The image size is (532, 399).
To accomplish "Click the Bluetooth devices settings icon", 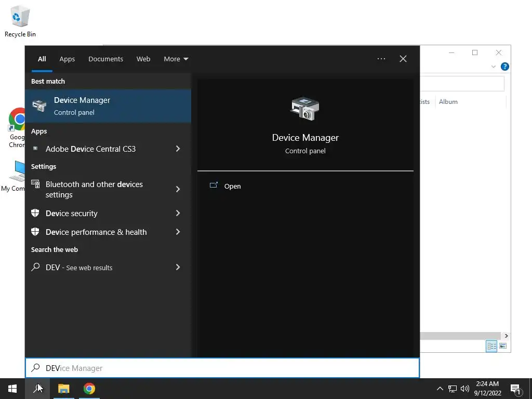I will click(35, 184).
